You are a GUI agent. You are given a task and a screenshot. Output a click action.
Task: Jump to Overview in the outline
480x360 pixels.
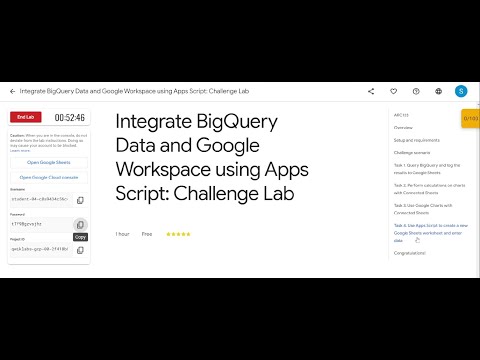(403, 128)
